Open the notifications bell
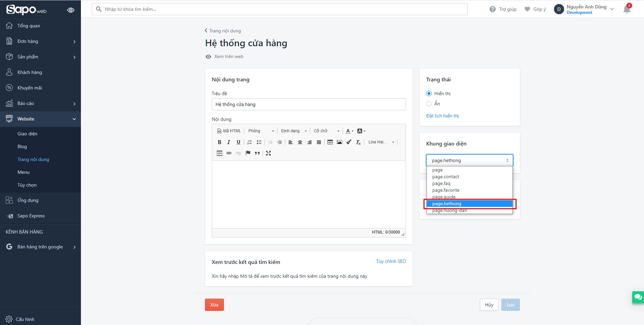Viewport: 644px width, 325px height. [x=627, y=9]
